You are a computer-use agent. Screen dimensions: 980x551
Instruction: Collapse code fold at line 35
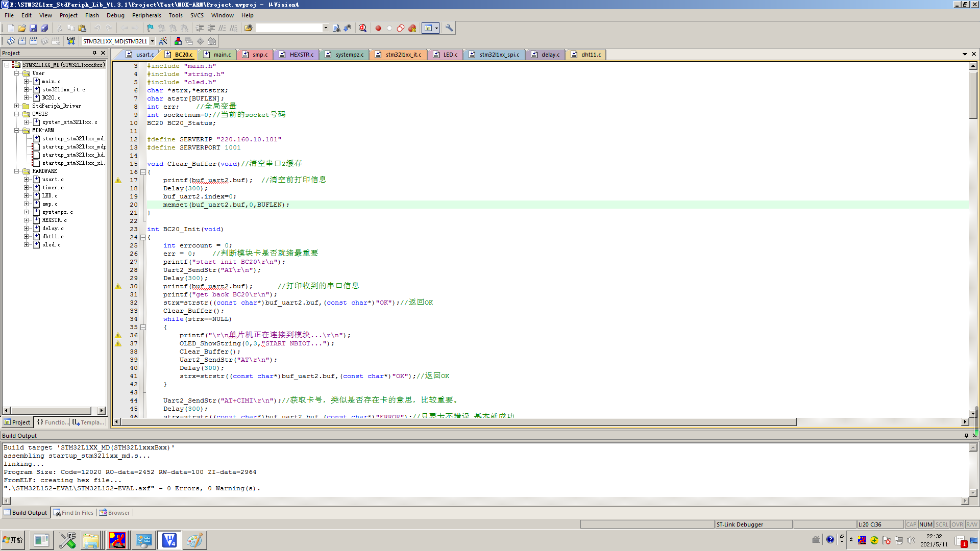pos(143,327)
